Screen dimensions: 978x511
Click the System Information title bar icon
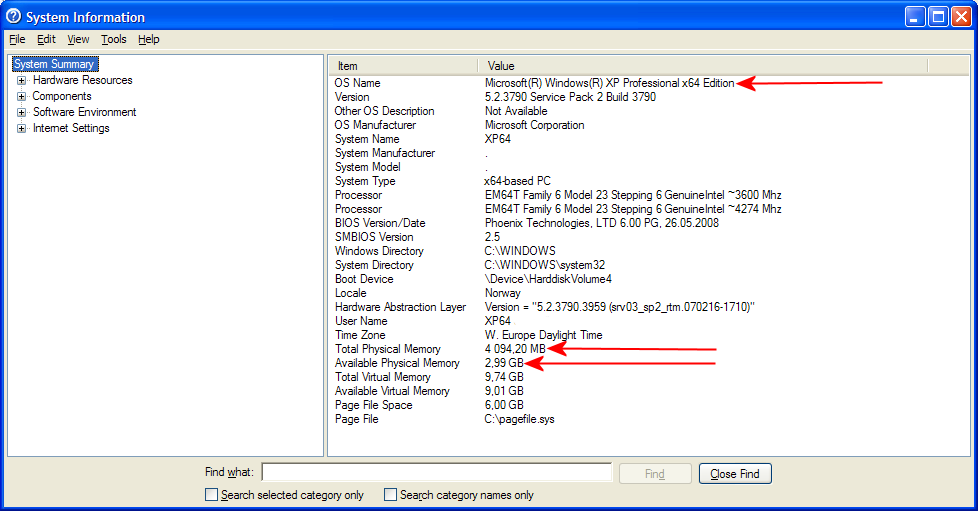tap(13, 16)
